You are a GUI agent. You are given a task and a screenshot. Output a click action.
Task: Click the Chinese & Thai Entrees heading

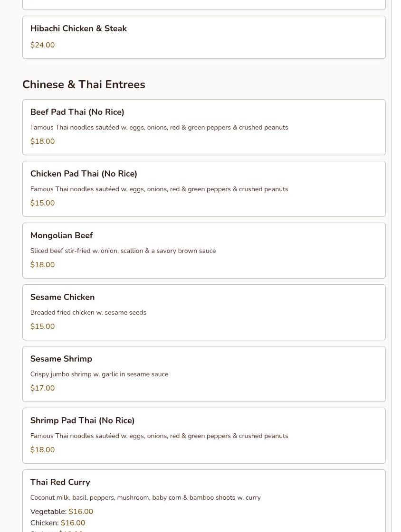[x=84, y=84]
